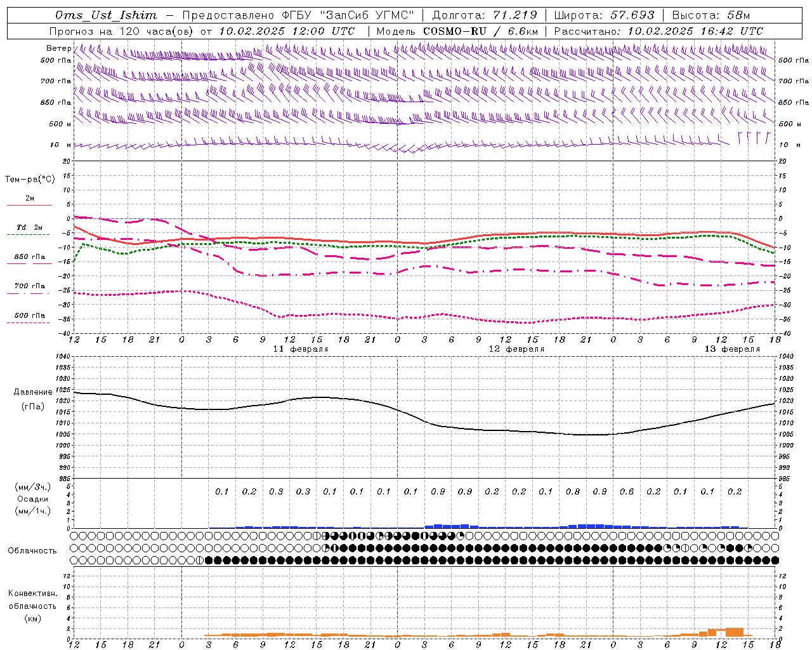Click the 12 февраля date label
This screenshot has height=650, width=812.
(516, 349)
